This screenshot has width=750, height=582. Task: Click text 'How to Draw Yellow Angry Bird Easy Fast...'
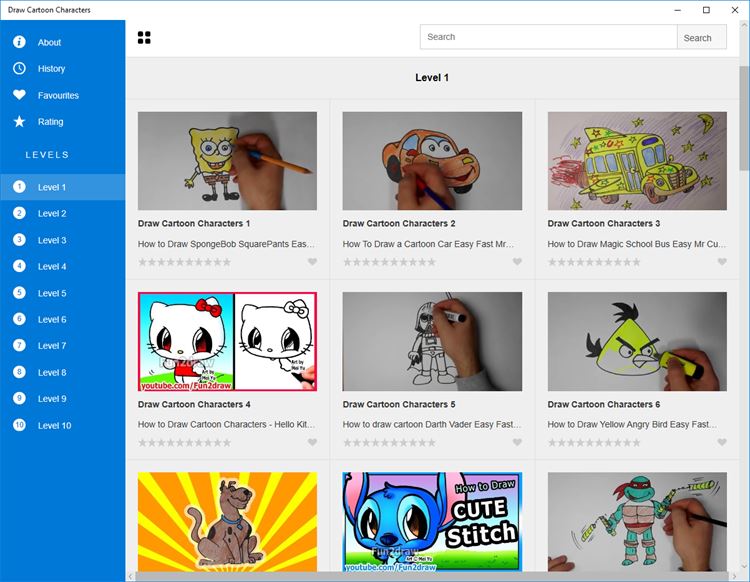(632, 424)
